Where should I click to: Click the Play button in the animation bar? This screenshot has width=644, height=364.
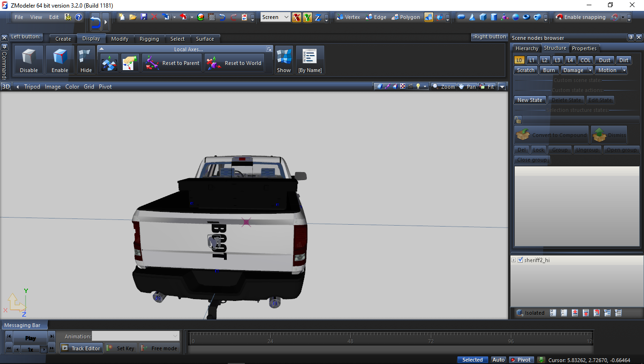point(30,338)
